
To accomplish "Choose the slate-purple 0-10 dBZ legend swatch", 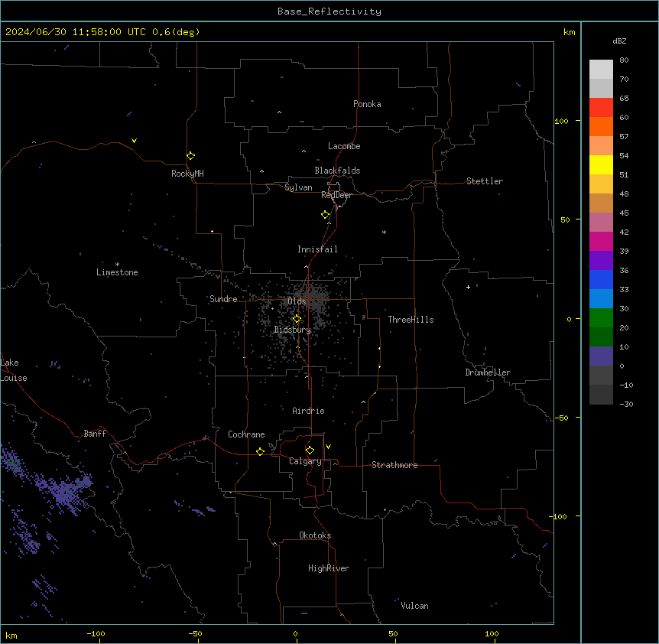I will coord(601,356).
